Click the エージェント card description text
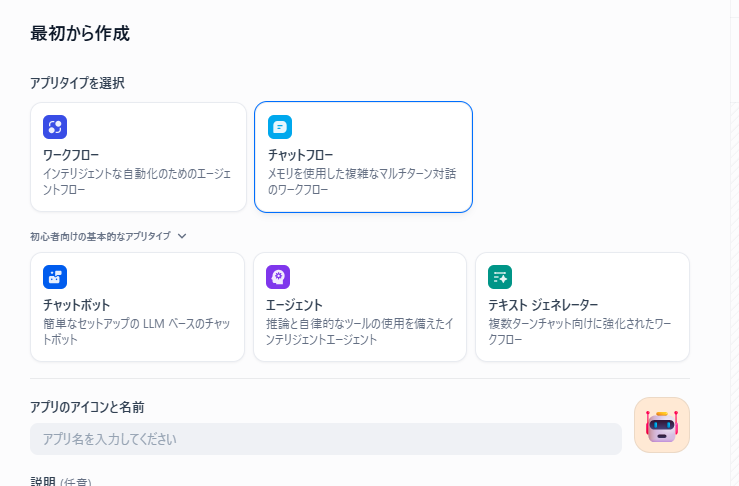 358,331
